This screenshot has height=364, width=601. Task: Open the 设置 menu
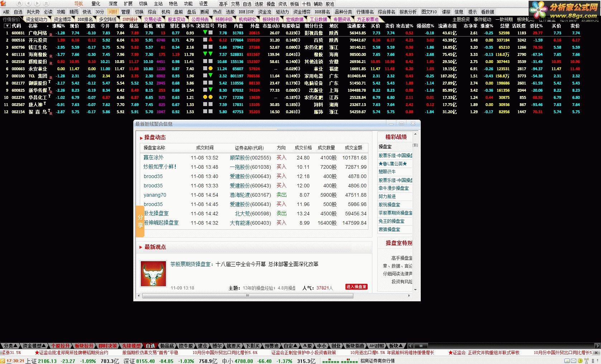(x=203, y=4)
